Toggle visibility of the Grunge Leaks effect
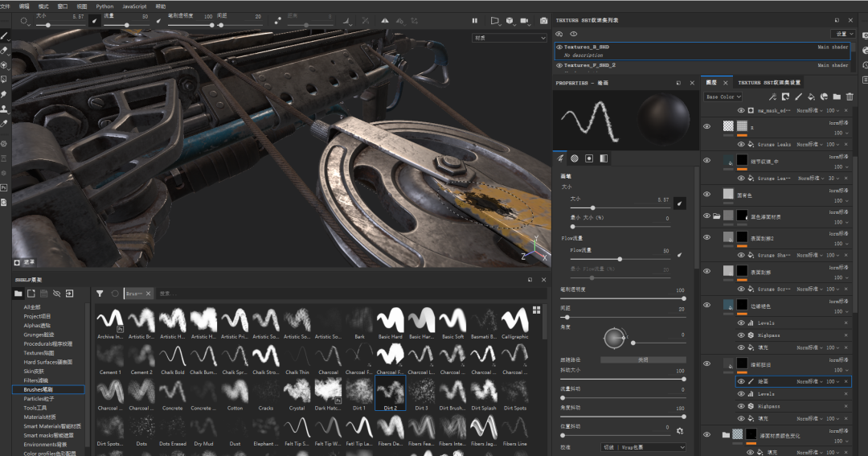Screen dimensions: 868x456 (741, 144)
